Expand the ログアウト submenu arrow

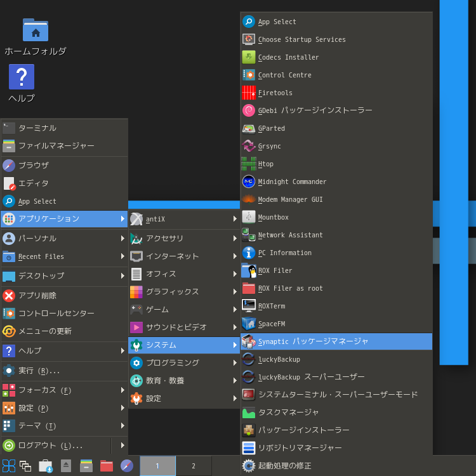[122, 446]
